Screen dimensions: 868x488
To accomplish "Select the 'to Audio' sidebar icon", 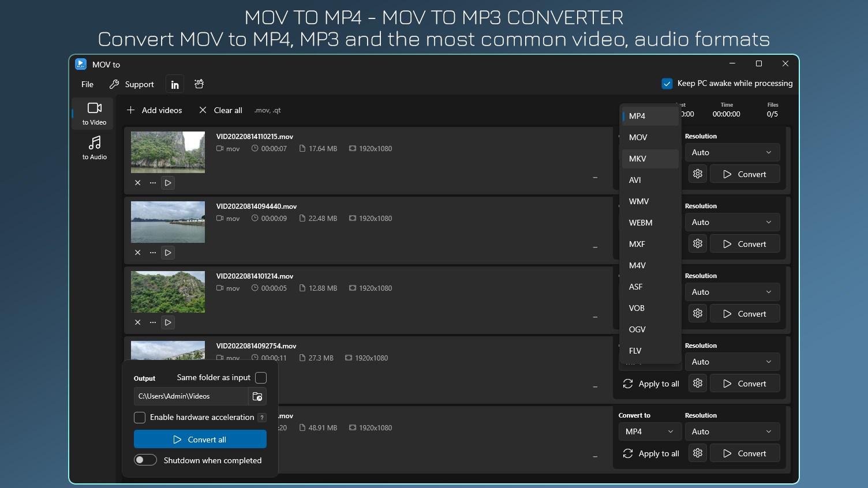I will [x=93, y=148].
